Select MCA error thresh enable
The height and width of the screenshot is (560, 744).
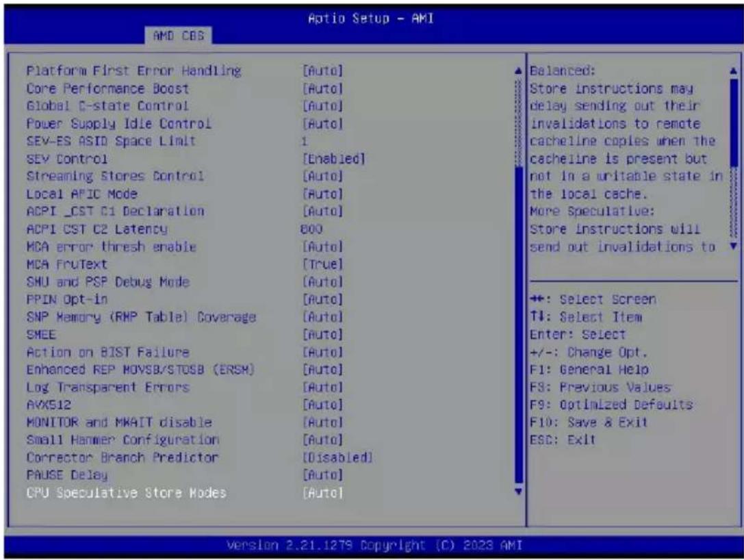coord(111,246)
